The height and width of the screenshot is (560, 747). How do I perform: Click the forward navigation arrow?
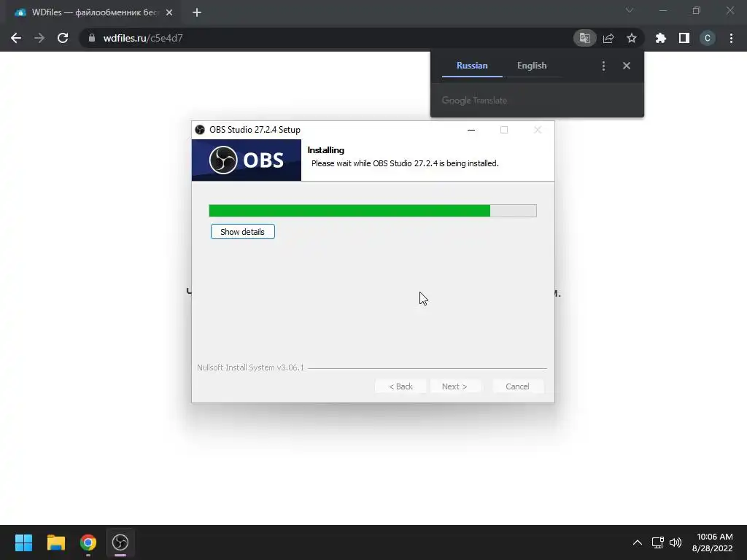click(39, 38)
